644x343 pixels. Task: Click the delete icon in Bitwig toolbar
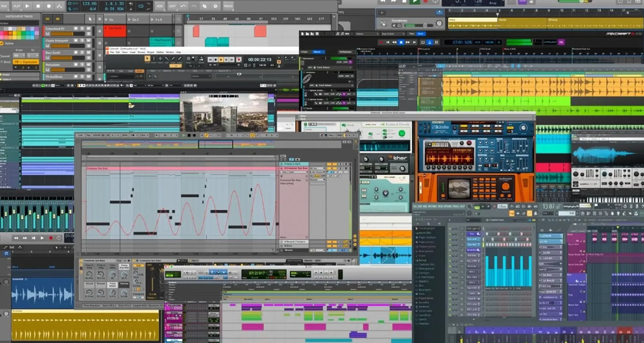(x=215, y=6)
